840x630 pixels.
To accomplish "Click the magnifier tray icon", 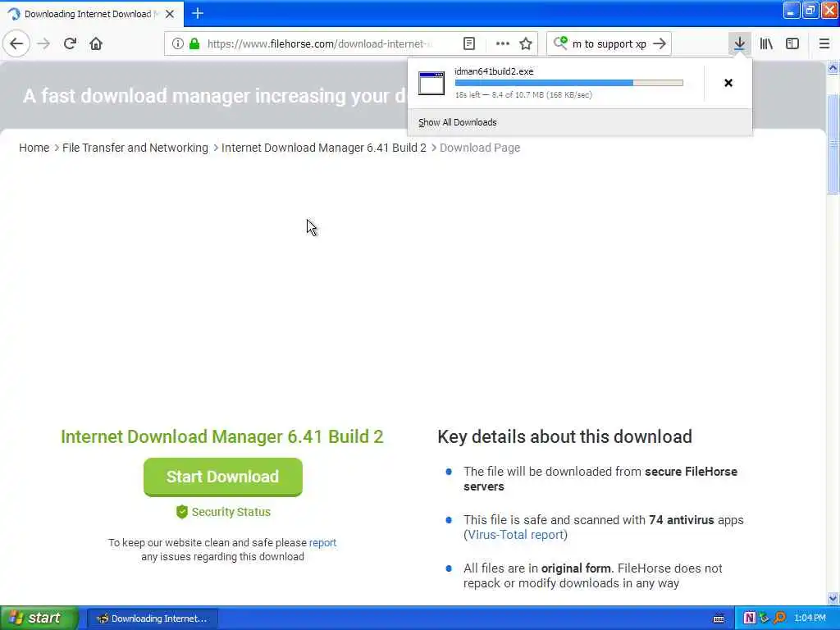I will (x=780, y=619).
